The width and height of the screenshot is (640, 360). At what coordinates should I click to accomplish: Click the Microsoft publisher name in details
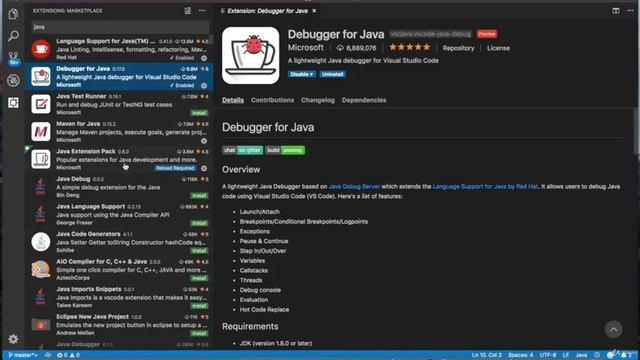(x=306, y=47)
